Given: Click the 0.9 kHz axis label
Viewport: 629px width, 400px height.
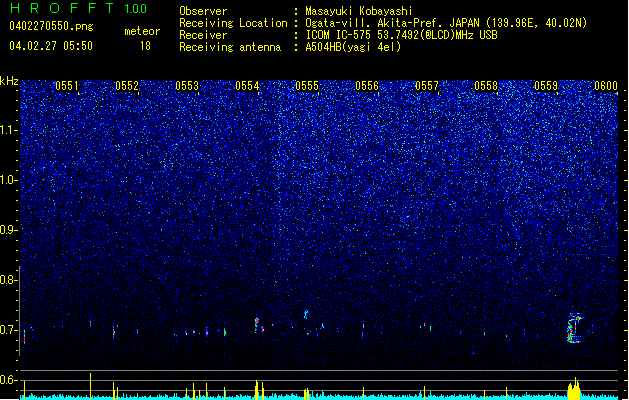Looking at the screenshot, I should click(9, 230).
